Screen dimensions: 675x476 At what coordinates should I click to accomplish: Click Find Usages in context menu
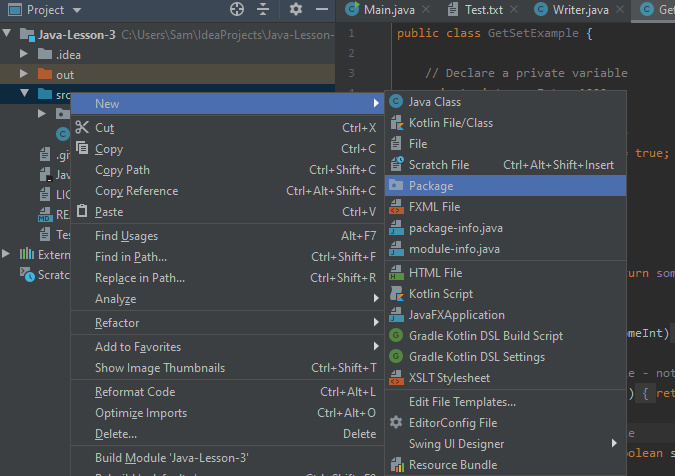126,236
